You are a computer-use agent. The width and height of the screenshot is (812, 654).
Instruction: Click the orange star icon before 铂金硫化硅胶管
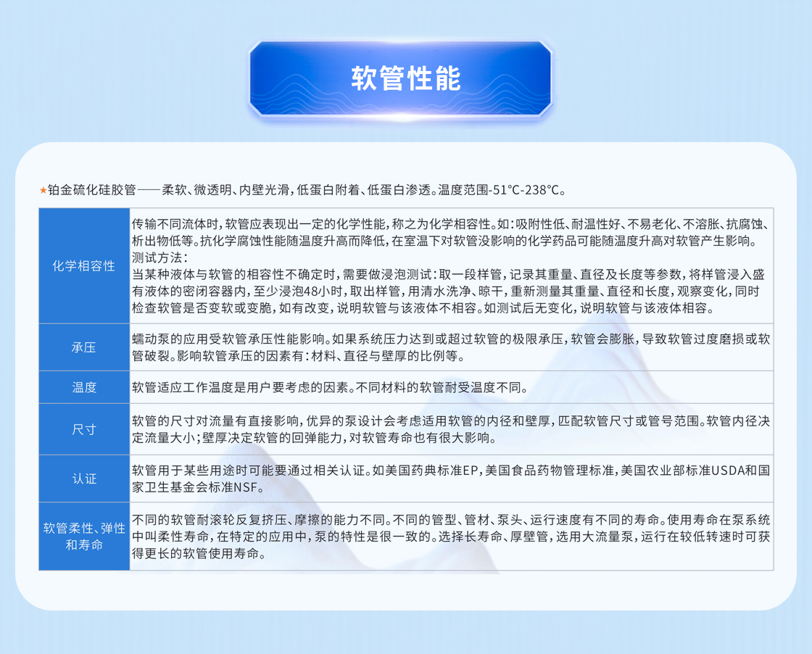43,191
